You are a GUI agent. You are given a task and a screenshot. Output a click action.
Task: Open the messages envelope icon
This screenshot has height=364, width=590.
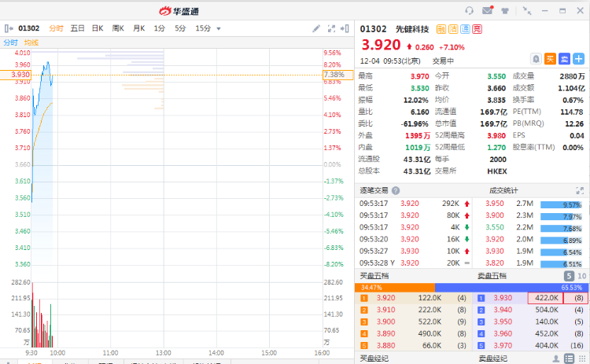pyautogui.click(x=487, y=10)
